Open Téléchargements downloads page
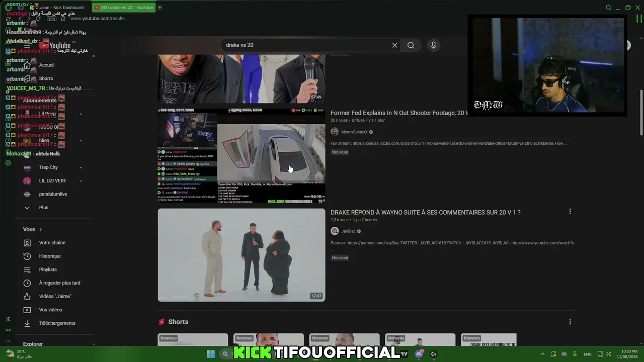The height and width of the screenshot is (362, 644). click(57, 323)
